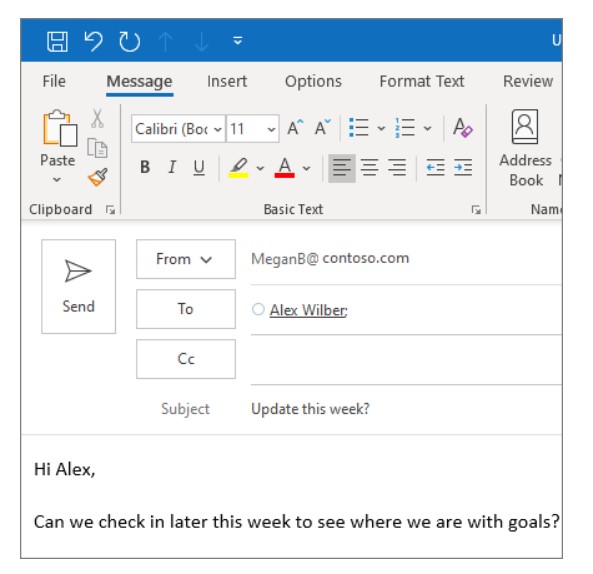The image size is (593, 574).
Task: Toggle bold formatting
Action: coord(145,167)
